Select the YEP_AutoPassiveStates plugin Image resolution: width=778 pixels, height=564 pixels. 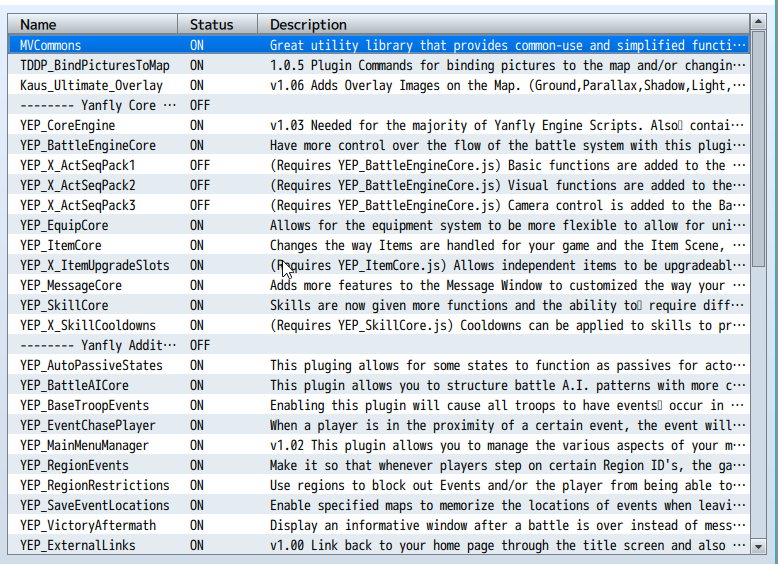379,365
